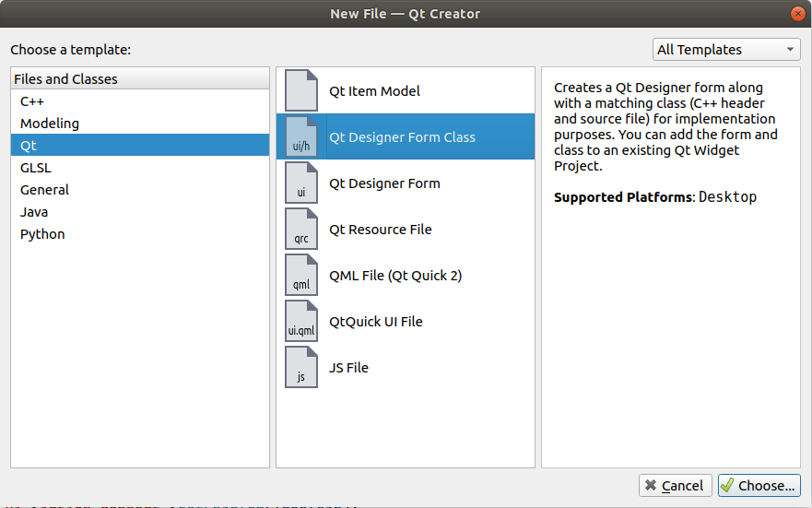Select the Python category

pos(140,234)
